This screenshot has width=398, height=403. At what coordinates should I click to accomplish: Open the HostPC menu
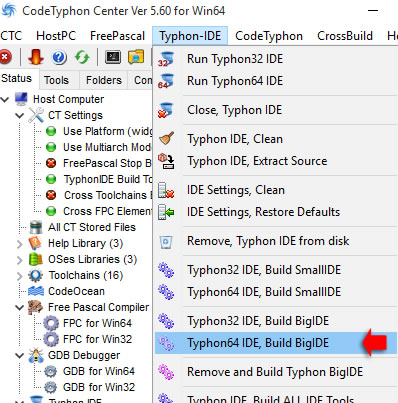(x=56, y=36)
